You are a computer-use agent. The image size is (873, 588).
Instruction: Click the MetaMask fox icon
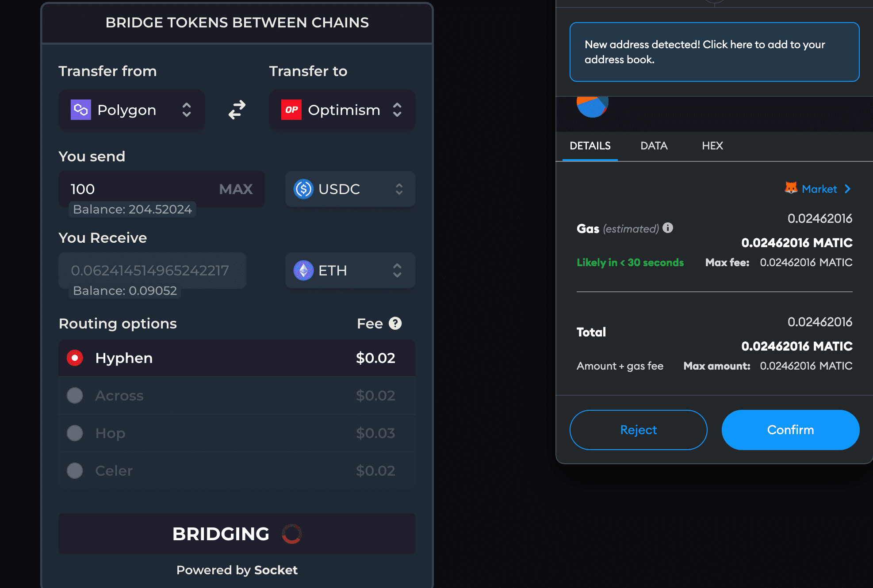(791, 188)
